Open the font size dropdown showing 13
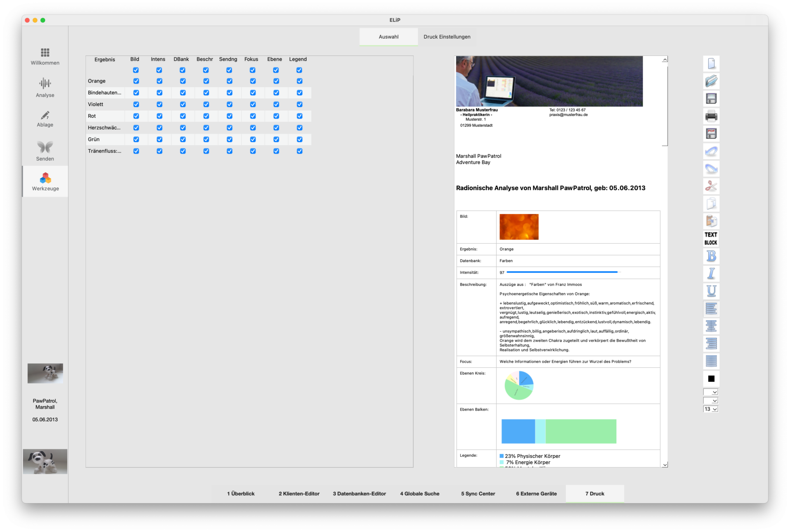790x532 pixels. tap(711, 409)
